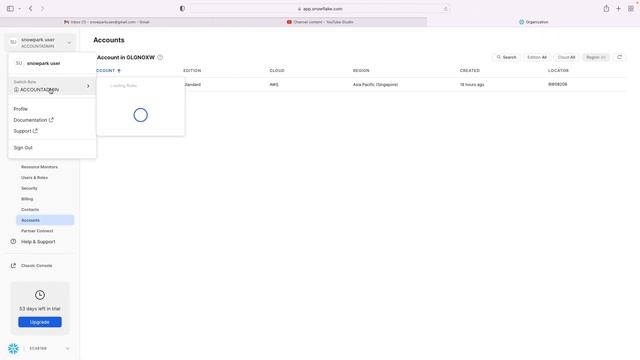Open the Safari share icon
The width and height of the screenshot is (640, 360).
[x=607, y=9]
